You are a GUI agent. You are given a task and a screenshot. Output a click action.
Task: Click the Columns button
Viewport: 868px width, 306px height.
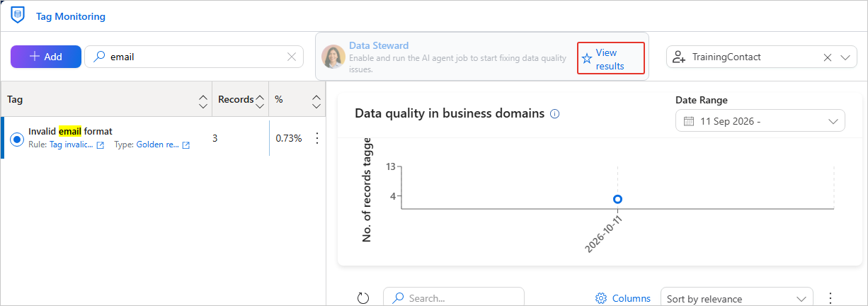(x=623, y=298)
